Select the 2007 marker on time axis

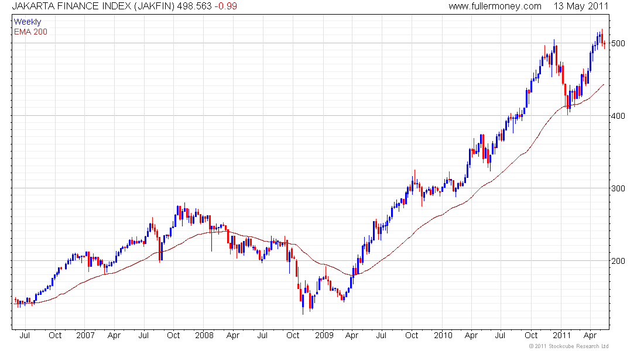(85, 336)
